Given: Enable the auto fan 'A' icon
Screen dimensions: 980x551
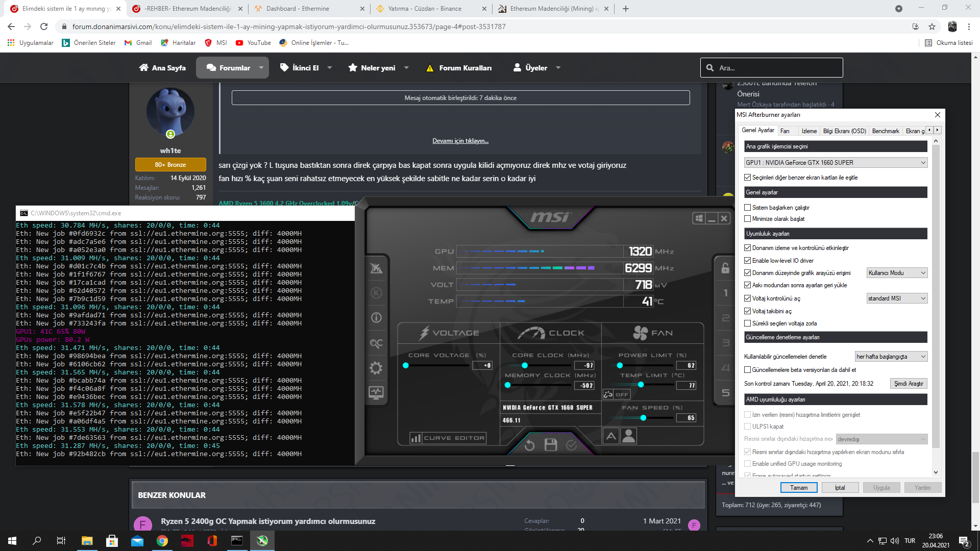Looking at the screenshot, I should coord(611,436).
